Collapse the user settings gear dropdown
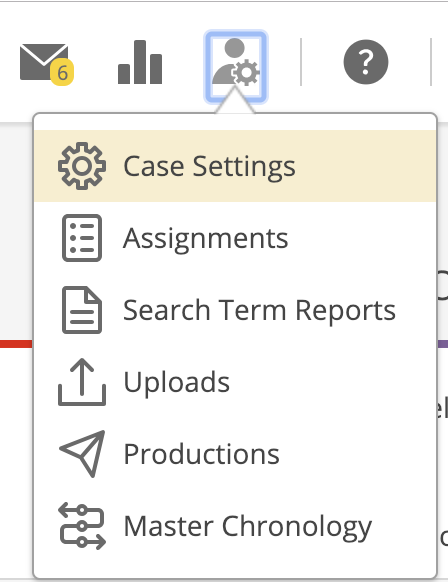The height and width of the screenshot is (582, 448). (236, 67)
